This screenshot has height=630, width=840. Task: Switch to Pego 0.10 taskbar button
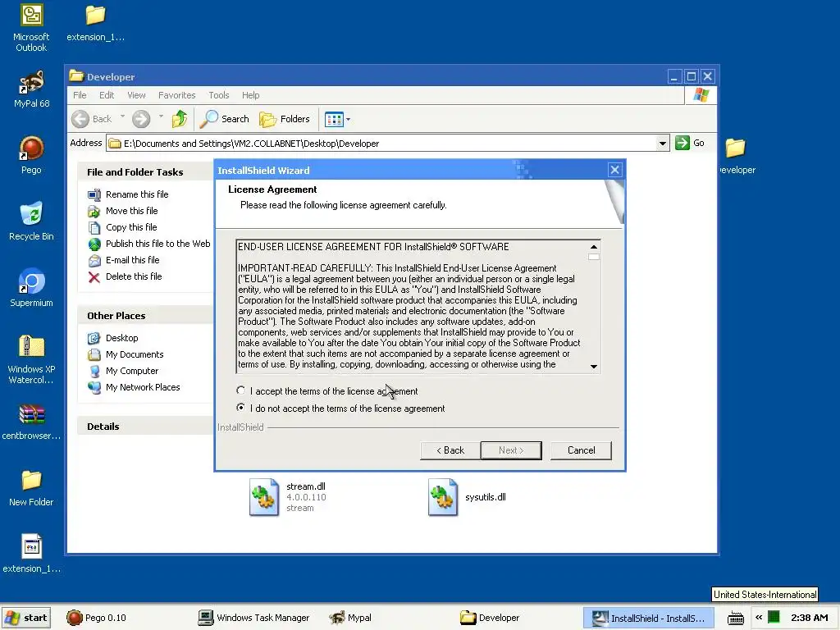pos(97,618)
